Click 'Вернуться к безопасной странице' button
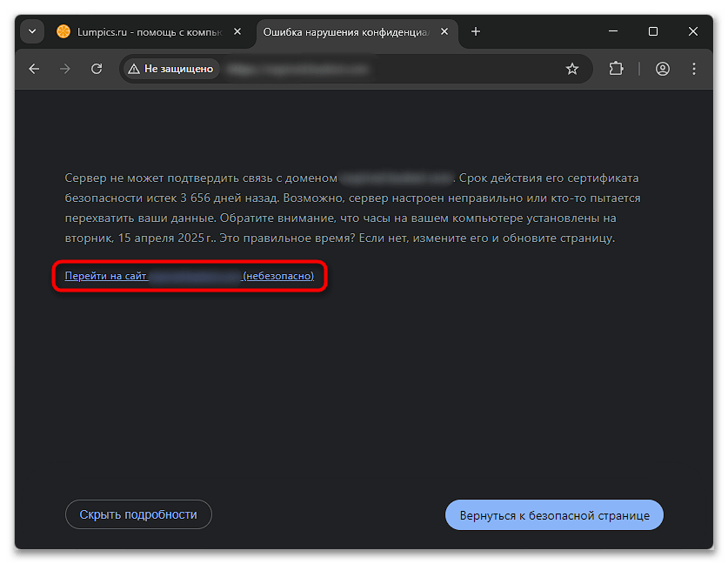This screenshot has height=564, width=728. pos(554,514)
